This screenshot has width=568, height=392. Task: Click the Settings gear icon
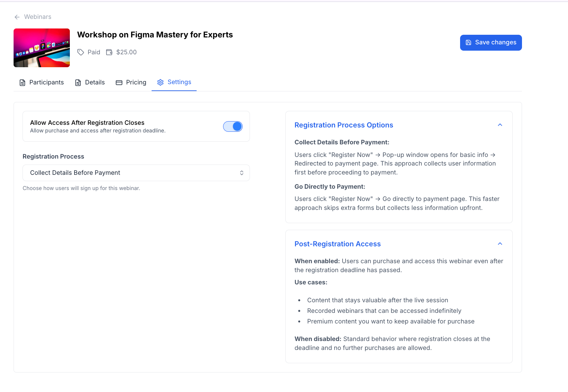(x=161, y=82)
